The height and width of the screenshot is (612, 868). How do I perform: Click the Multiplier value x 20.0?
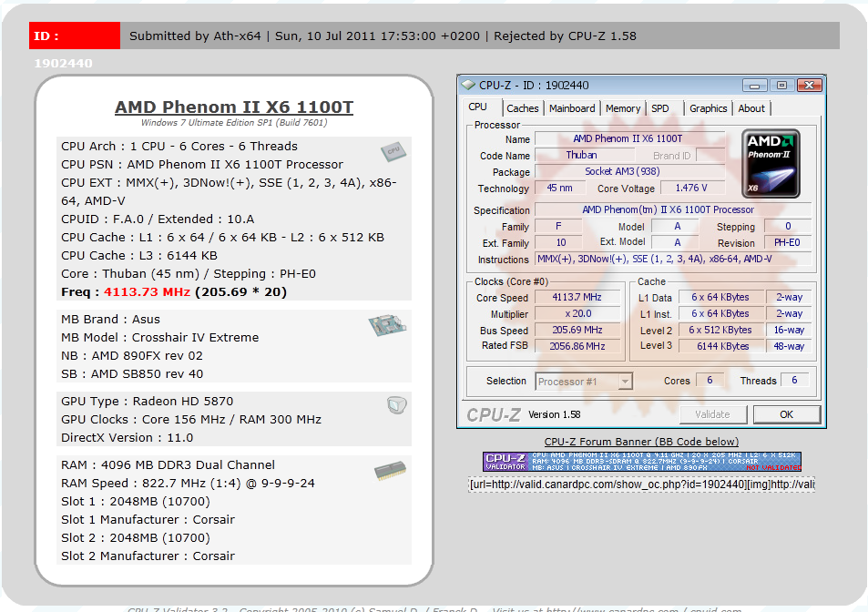click(577, 314)
